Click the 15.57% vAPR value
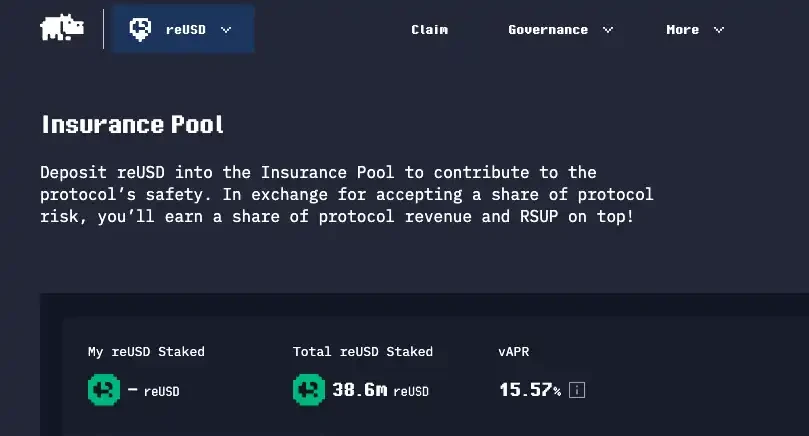This screenshot has height=436, width=809. click(529, 390)
